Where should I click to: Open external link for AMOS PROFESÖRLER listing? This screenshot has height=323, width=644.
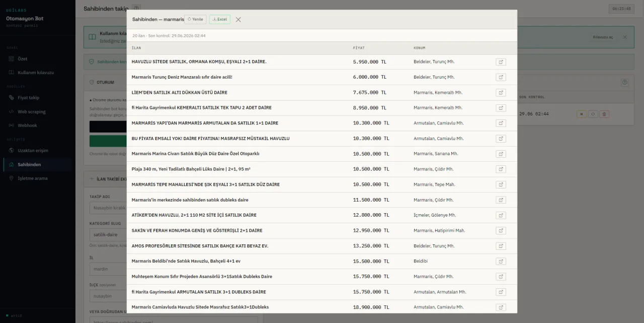[x=501, y=246]
